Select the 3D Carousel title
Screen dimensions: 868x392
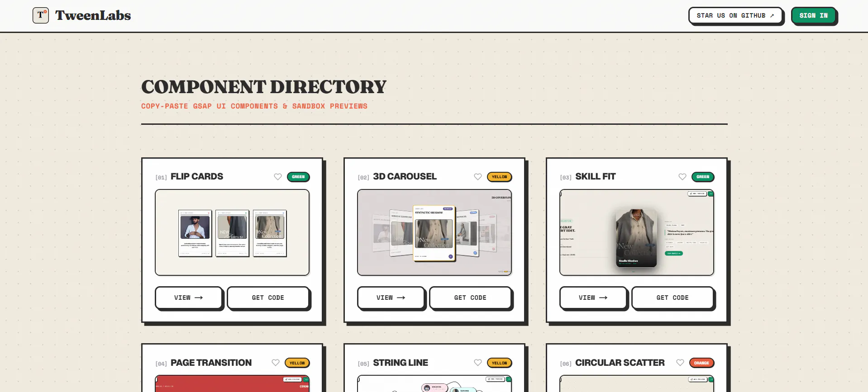click(405, 176)
